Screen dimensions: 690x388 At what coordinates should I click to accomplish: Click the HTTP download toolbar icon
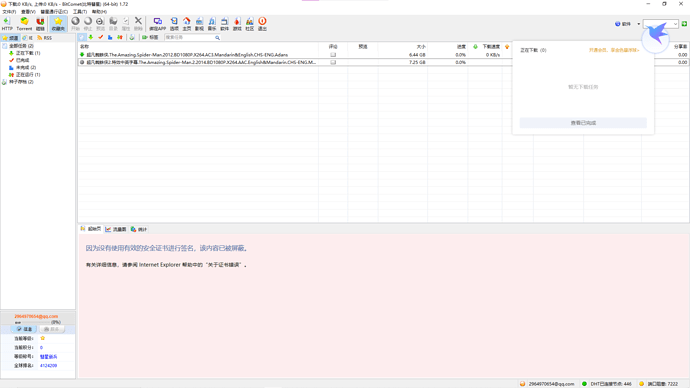[7, 24]
